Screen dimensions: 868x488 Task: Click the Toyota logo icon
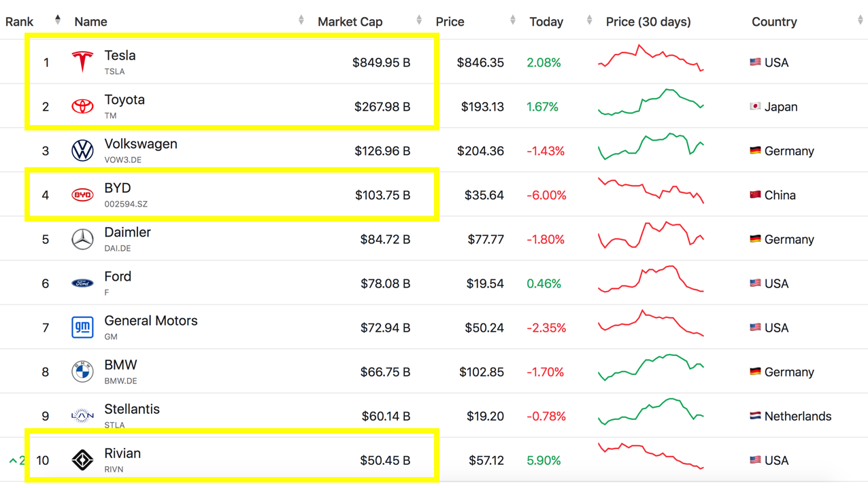point(82,106)
